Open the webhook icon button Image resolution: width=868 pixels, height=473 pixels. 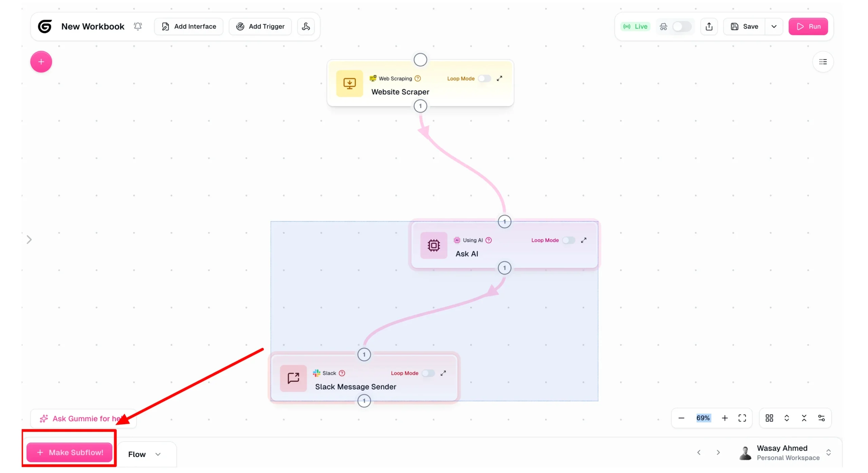coord(306,26)
